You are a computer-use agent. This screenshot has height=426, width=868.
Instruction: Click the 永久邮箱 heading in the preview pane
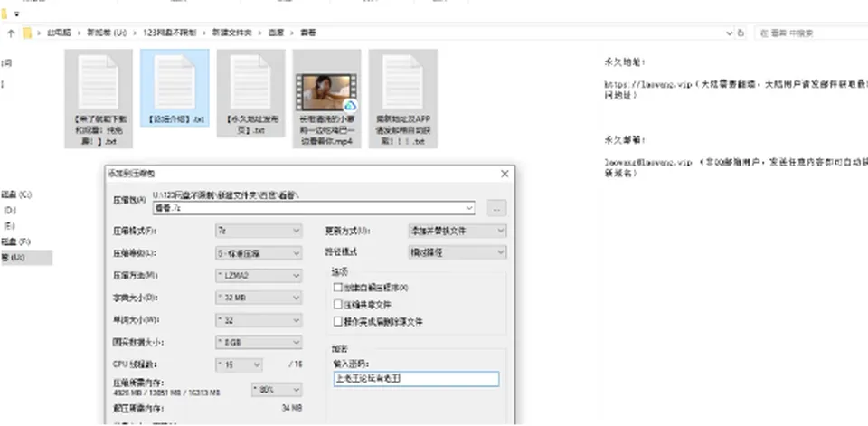point(625,140)
